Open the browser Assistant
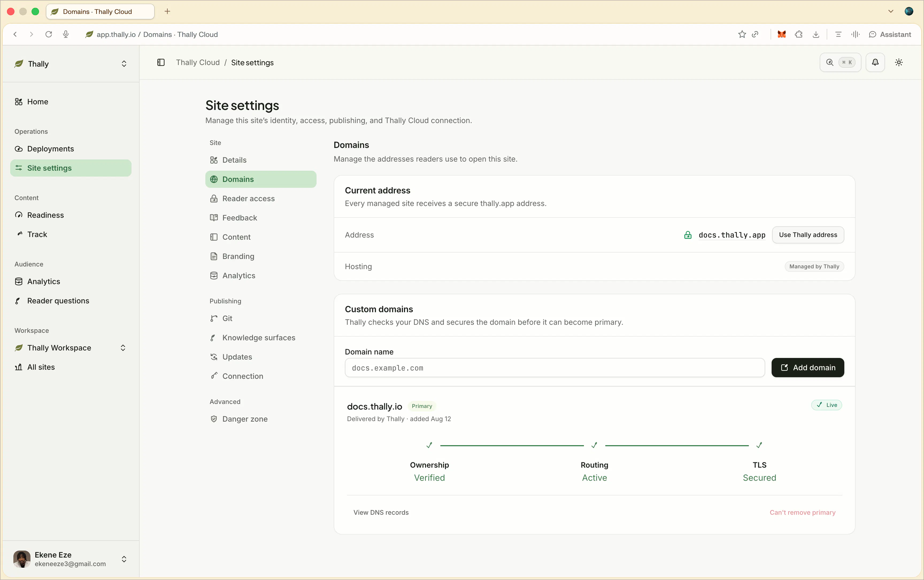This screenshot has height=580, width=924. pyautogui.click(x=890, y=35)
